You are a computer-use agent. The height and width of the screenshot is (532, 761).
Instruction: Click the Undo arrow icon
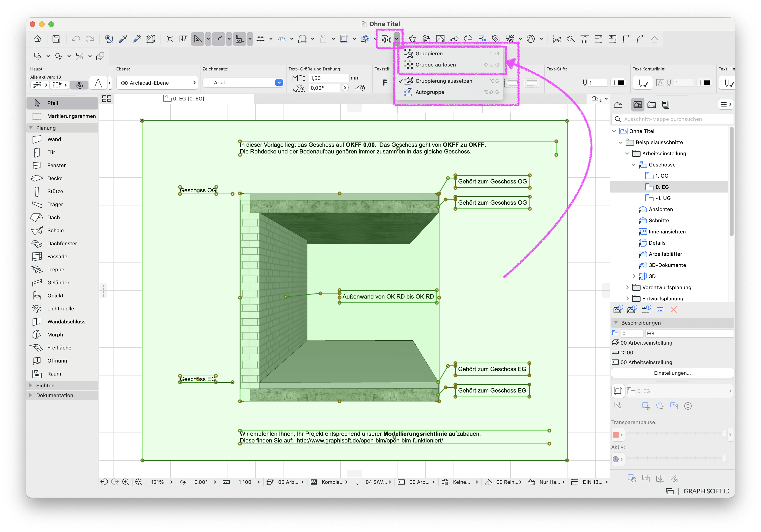click(x=76, y=39)
